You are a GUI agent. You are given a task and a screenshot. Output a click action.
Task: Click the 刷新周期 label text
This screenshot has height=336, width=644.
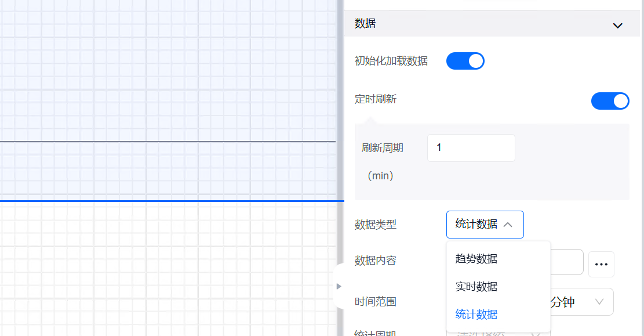pyautogui.click(x=383, y=148)
